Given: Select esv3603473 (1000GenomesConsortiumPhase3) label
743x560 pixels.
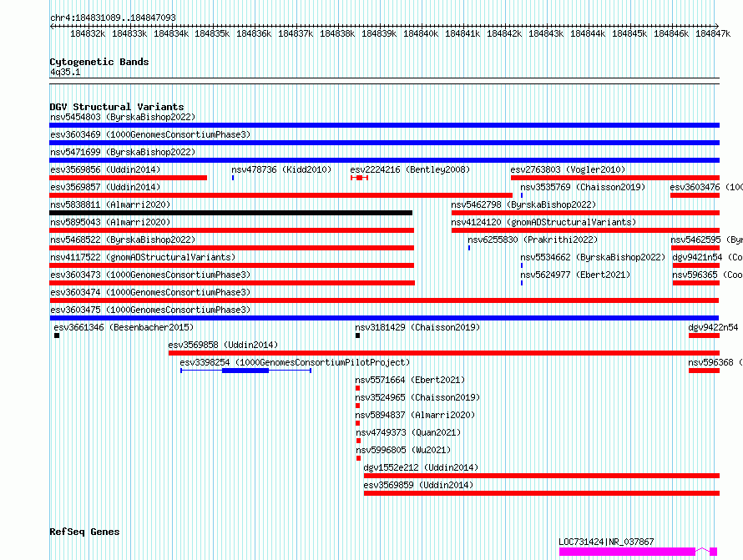Looking at the screenshot, I should (150, 275).
